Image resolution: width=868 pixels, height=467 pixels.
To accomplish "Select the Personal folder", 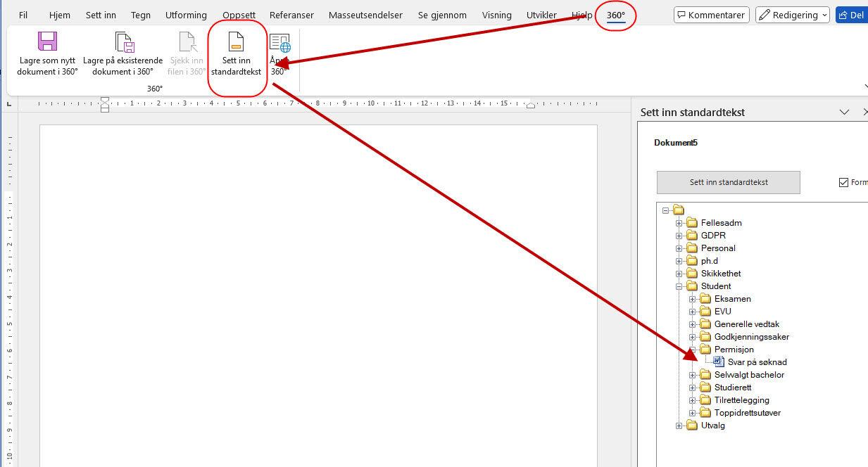I will click(712, 248).
